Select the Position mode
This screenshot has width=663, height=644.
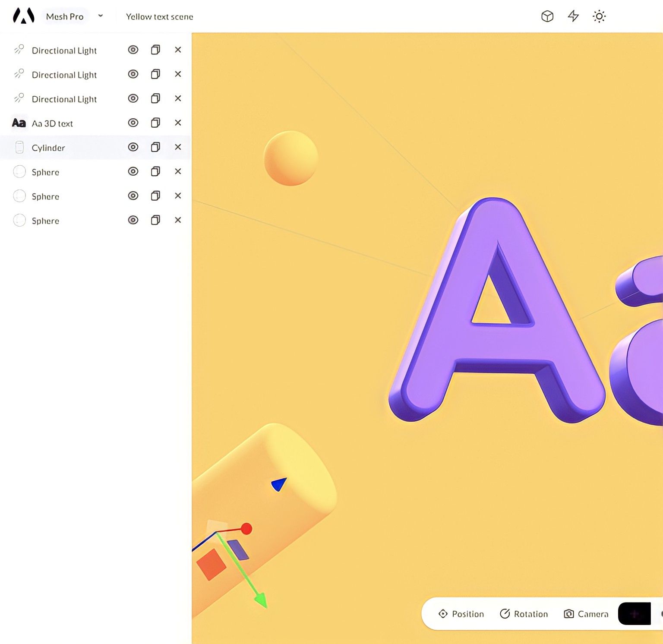[x=461, y=614]
